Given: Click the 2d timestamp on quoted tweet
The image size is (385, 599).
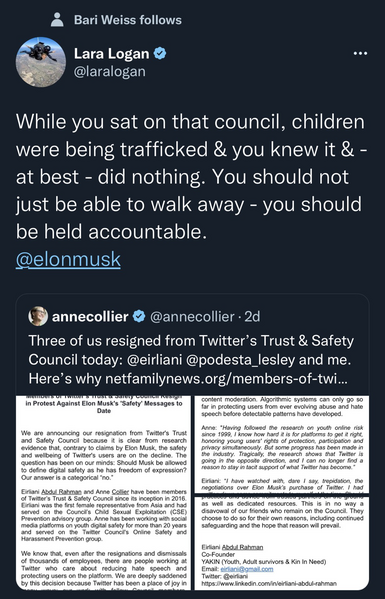Looking at the screenshot, I should pyautogui.click(x=252, y=316).
